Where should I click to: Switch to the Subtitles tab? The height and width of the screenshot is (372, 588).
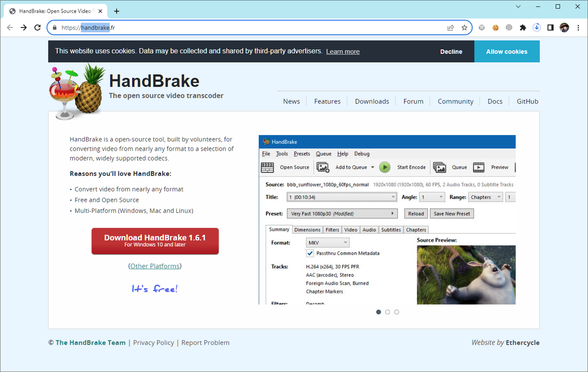tap(391, 230)
